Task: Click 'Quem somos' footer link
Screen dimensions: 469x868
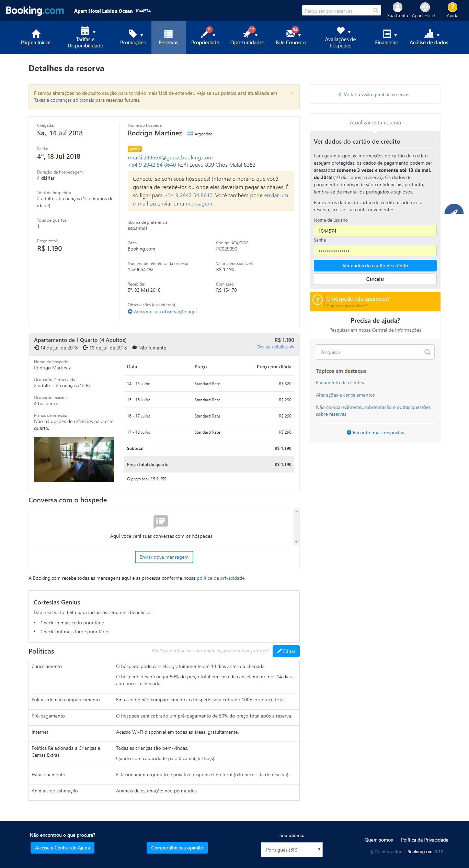Action: (x=379, y=840)
